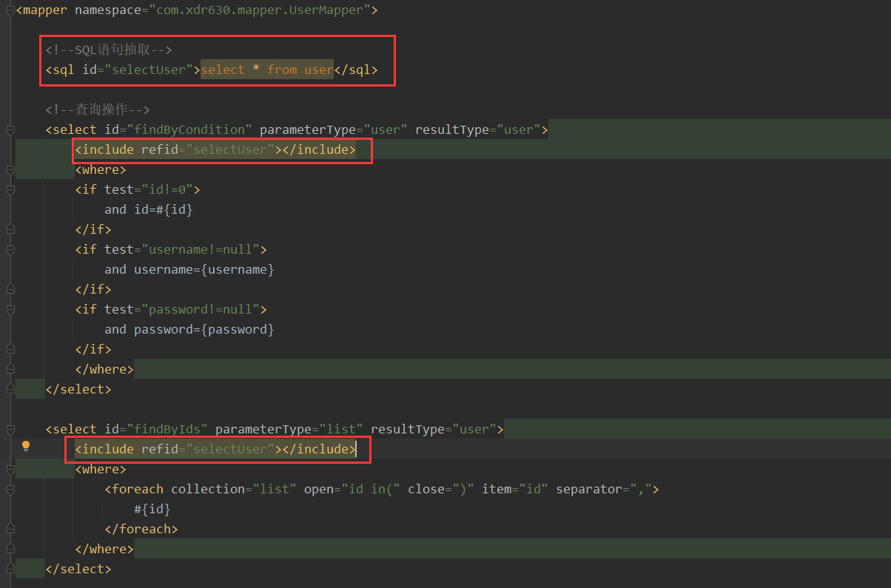The width and height of the screenshot is (891, 588).
Task: Click the <sql id="selectUser"> opening tag
Action: (x=123, y=70)
